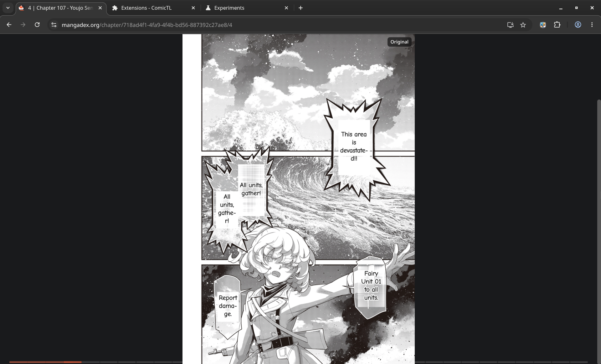Click the manga page image
The image size is (601, 364).
[299, 199]
